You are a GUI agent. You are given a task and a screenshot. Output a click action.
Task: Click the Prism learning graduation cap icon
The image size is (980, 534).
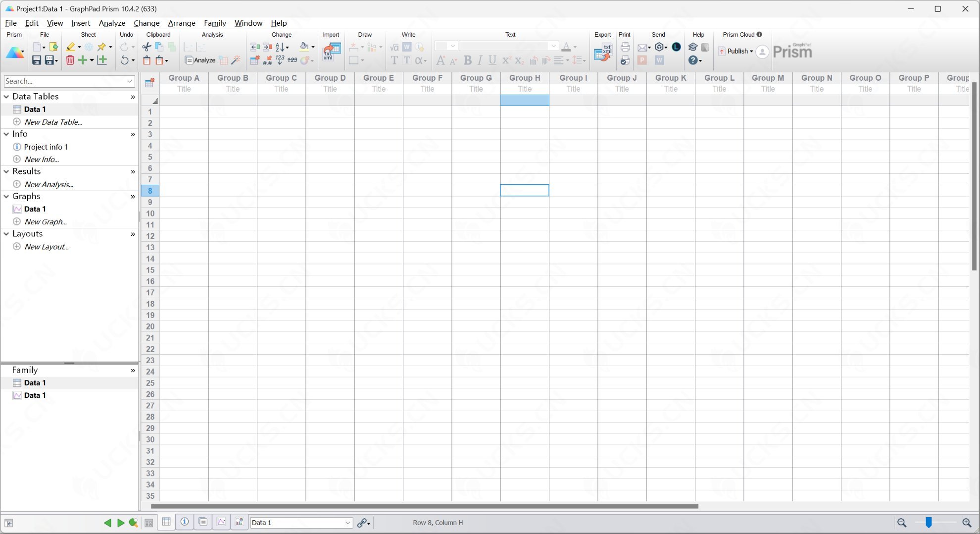coord(693,47)
